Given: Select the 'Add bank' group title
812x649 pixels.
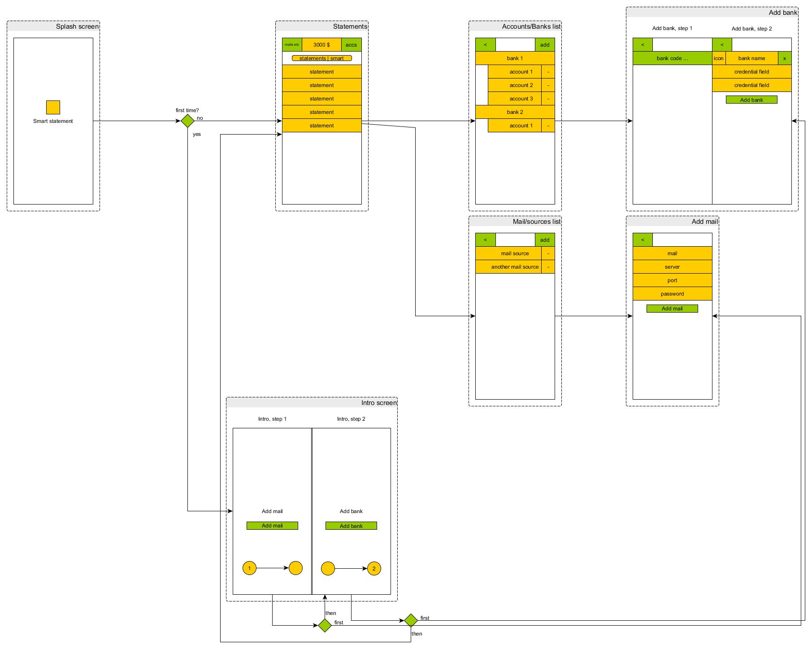Looking at the screenshot, I should tap(783, 13).
